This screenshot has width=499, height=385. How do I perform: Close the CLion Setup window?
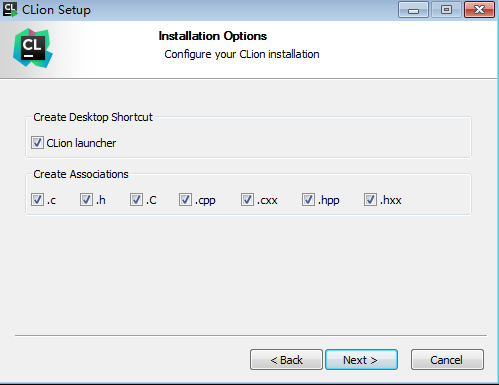[479, 10]
